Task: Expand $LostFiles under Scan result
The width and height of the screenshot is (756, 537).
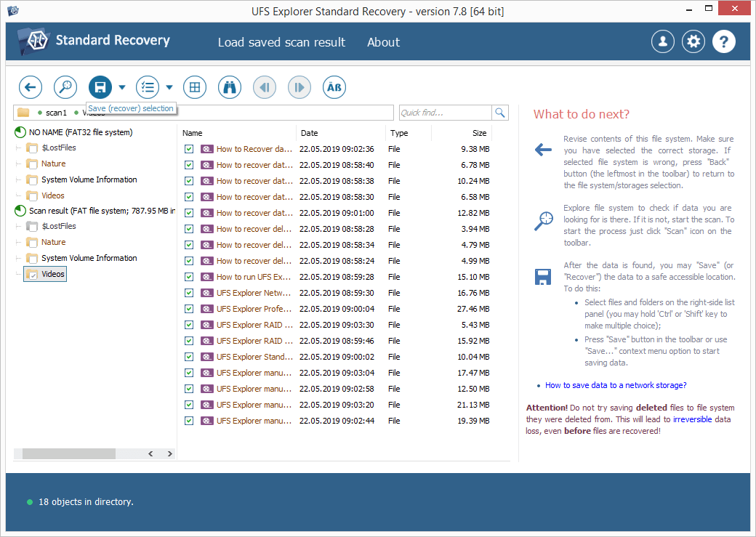Action: click(18, 226)
